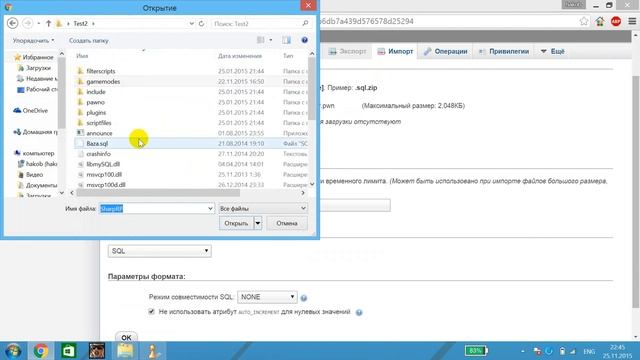640x360 pixels.
Task: Go up one folder level
Action: pos(49,24)
